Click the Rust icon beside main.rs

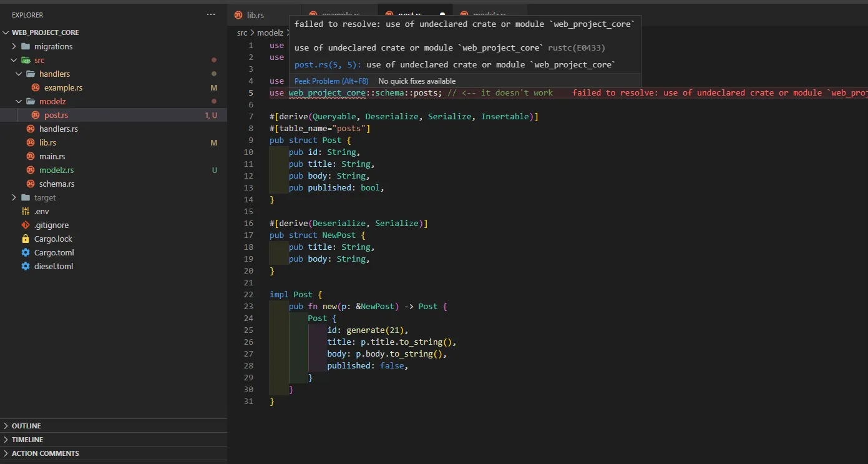pyautogui.click(x=31, y=157)
